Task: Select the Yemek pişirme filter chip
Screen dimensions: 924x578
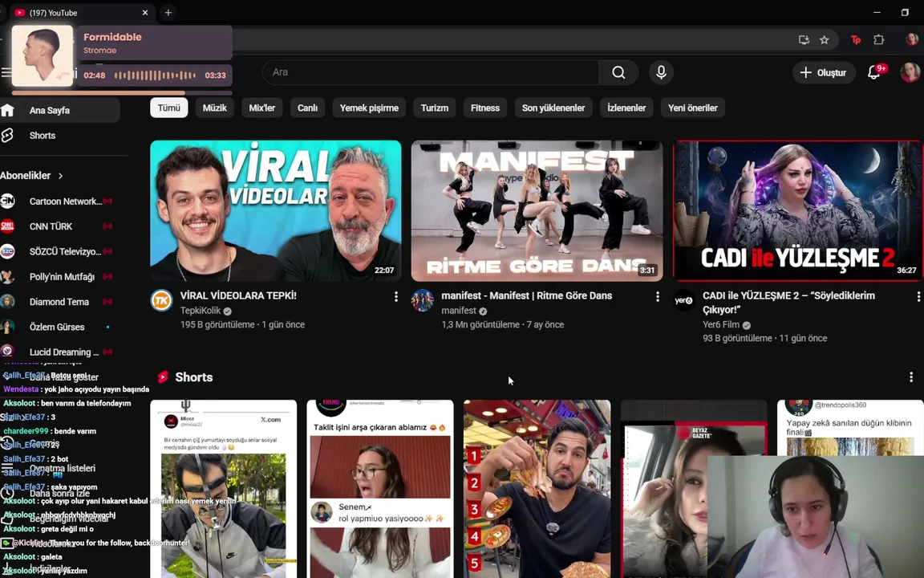Action: pos(370,108)
